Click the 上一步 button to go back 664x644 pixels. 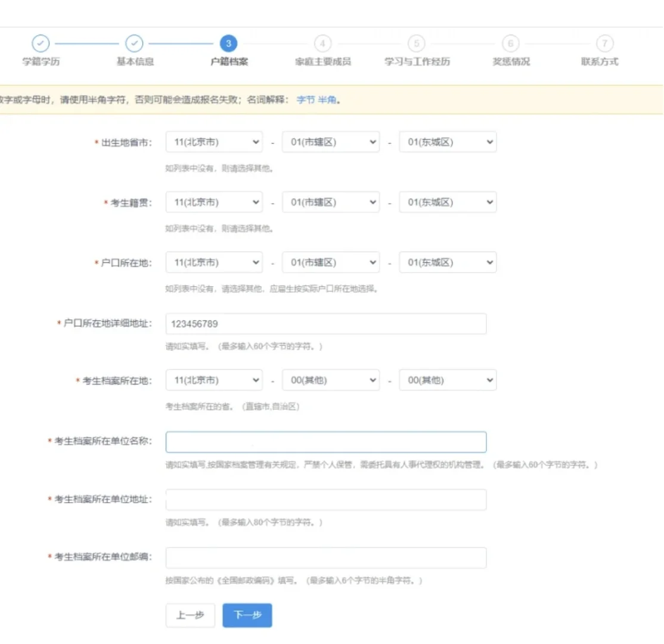pos(190,615)
